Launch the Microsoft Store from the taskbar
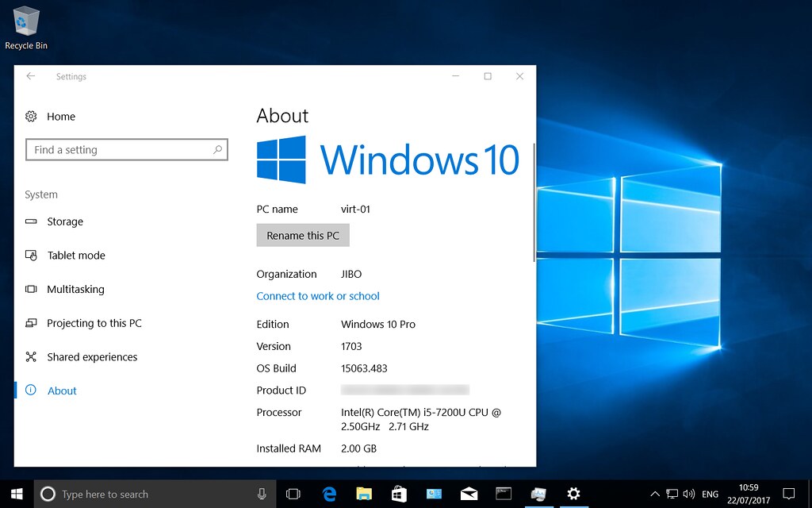The image size is (812, 508). click(x=399, y=493)
